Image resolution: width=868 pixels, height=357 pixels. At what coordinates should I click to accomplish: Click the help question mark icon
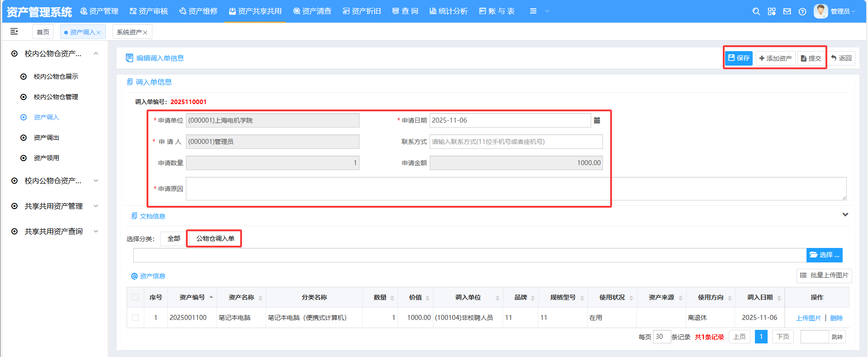[x=802, y=11]
